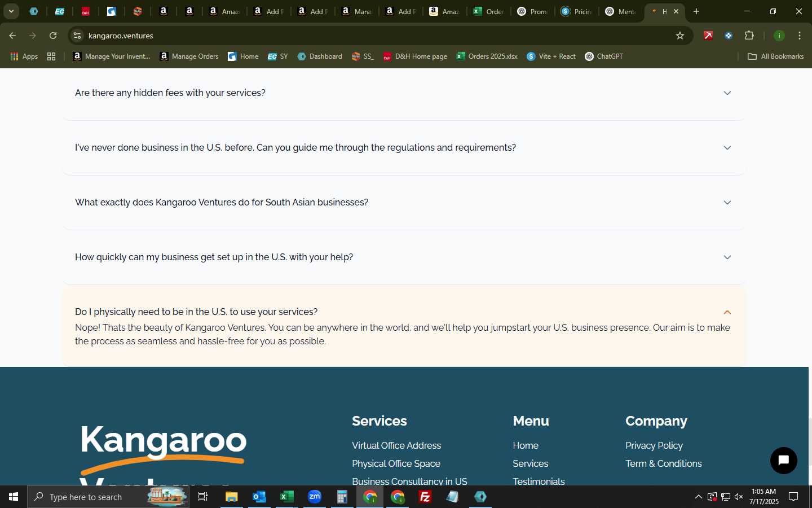Switch to the Prom tab
Viewport: 812px width, 508px height.
tap(532, 11)
